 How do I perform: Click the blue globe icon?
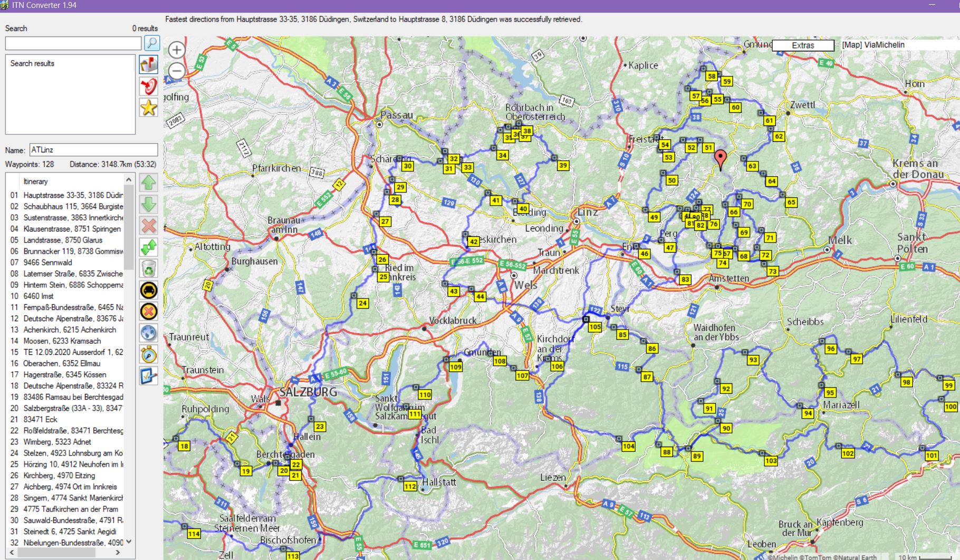pos(149,333)
